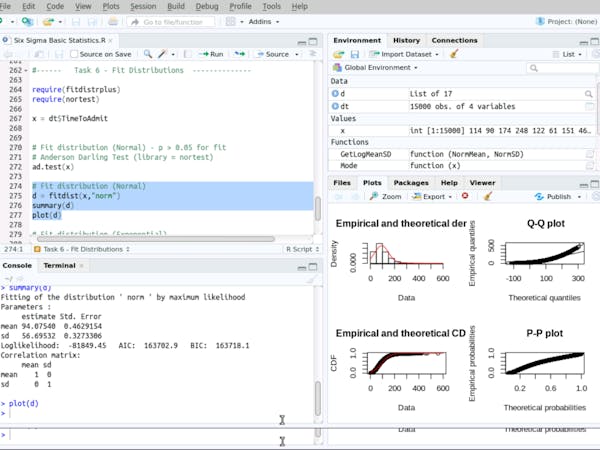600x450 pixels.
Task: Click the code tools magic wand icon
Action: coord(163,54)
